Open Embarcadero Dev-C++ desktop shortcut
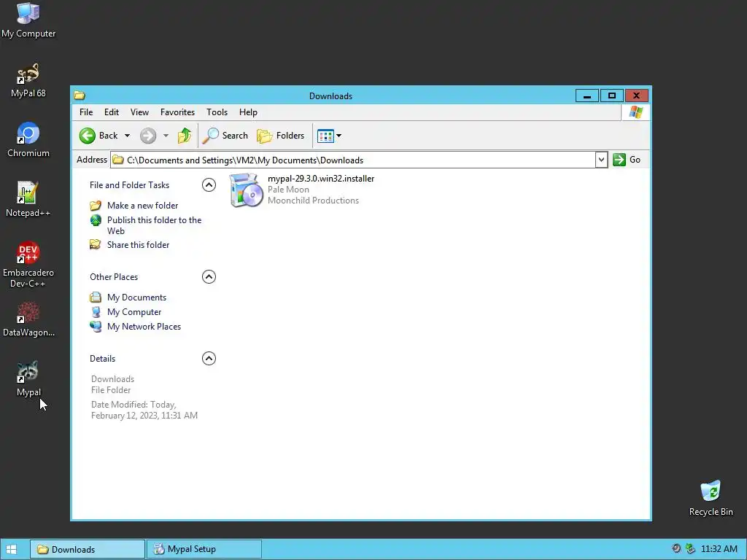This screenshot has width=747, height=560. point(28,265)
